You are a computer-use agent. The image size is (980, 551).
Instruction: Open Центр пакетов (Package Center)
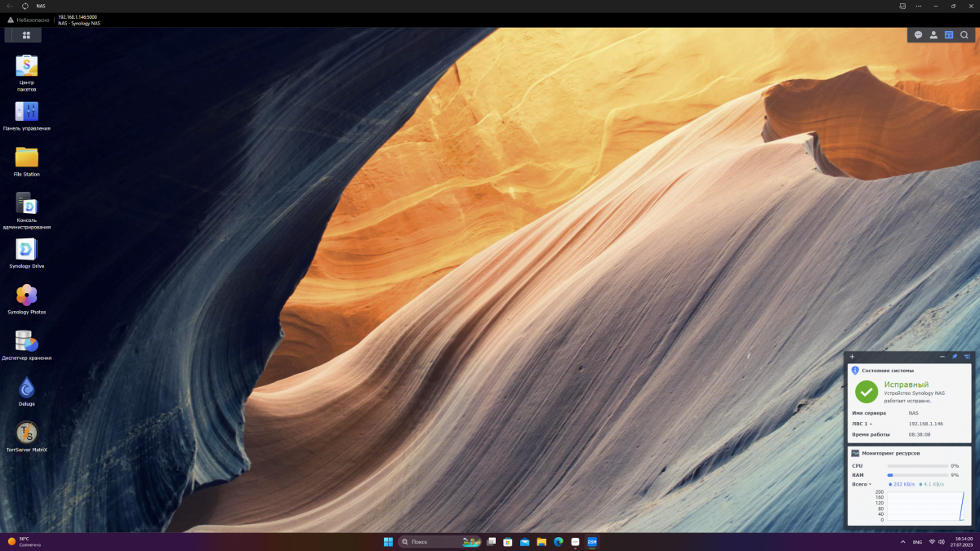(27, 72)
